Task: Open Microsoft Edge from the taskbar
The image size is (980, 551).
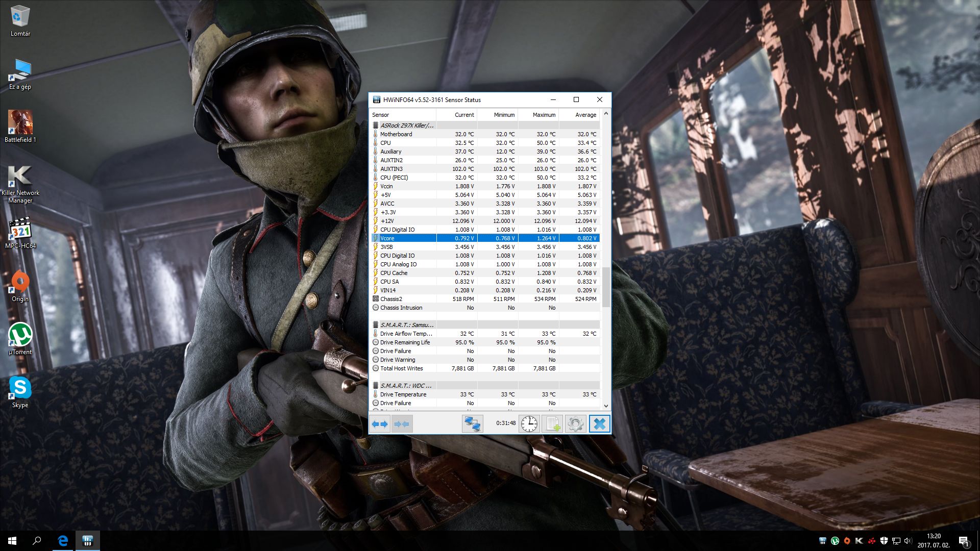Action: (x=63, y=541)
